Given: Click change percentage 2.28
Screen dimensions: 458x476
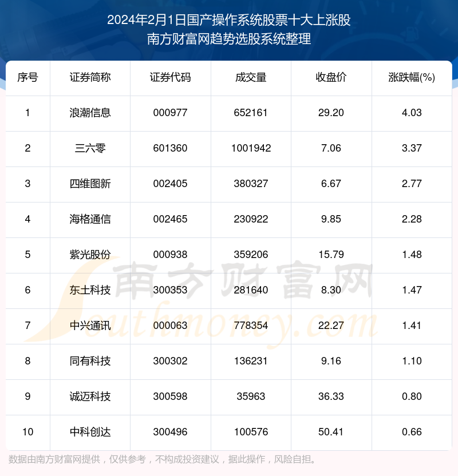Looking at the screenshot, I should click(412, 219).
